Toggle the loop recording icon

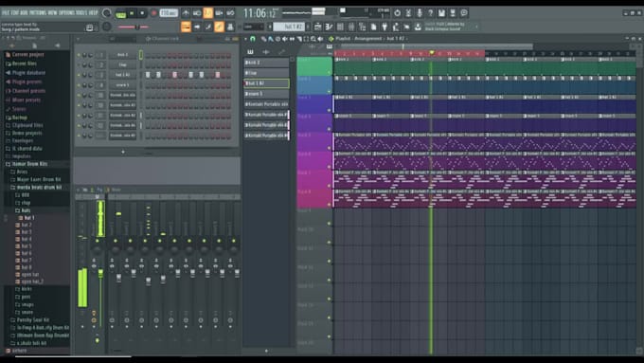230,13
